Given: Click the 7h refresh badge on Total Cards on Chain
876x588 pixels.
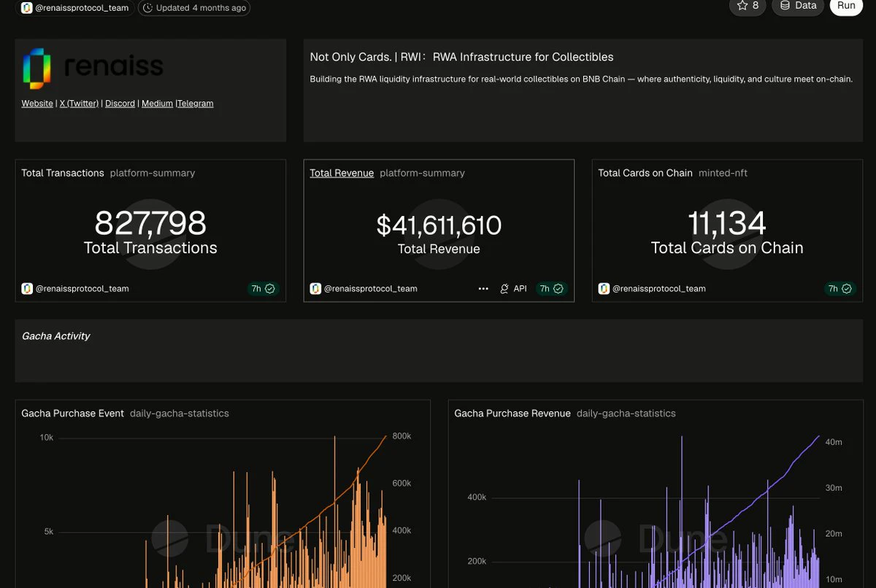Looking at the screenshot, I should tap(839, 289).
